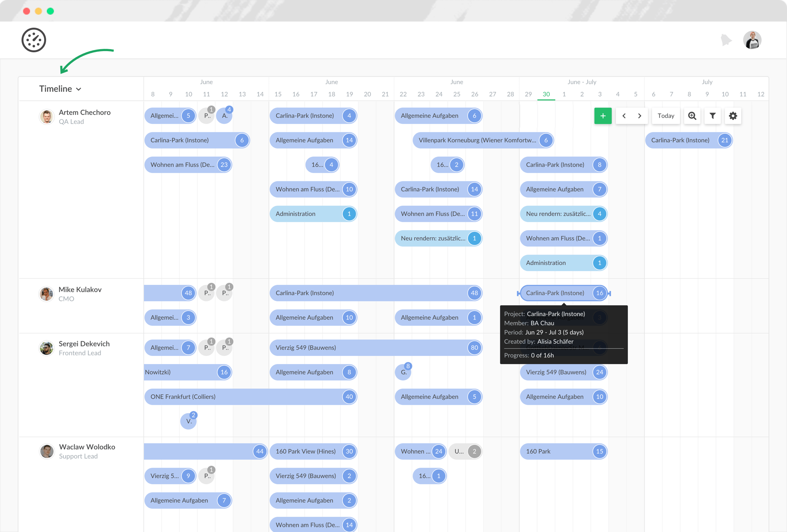Expand the Timeline view dropdown

click(x=60, y=89)
